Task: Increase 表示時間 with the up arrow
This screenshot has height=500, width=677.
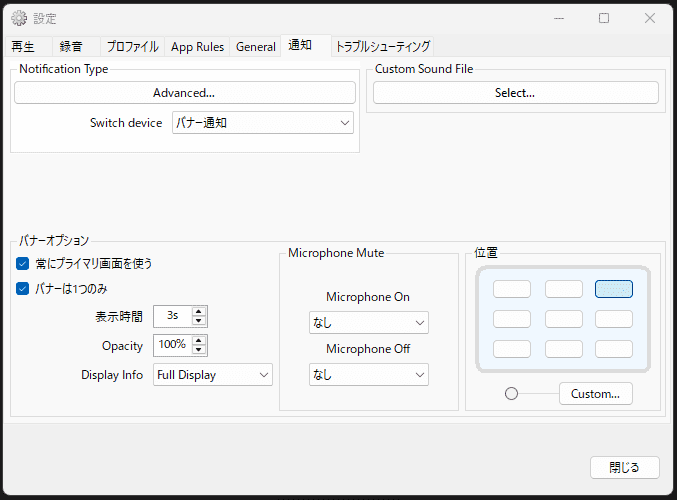Action: click(199, 312)
